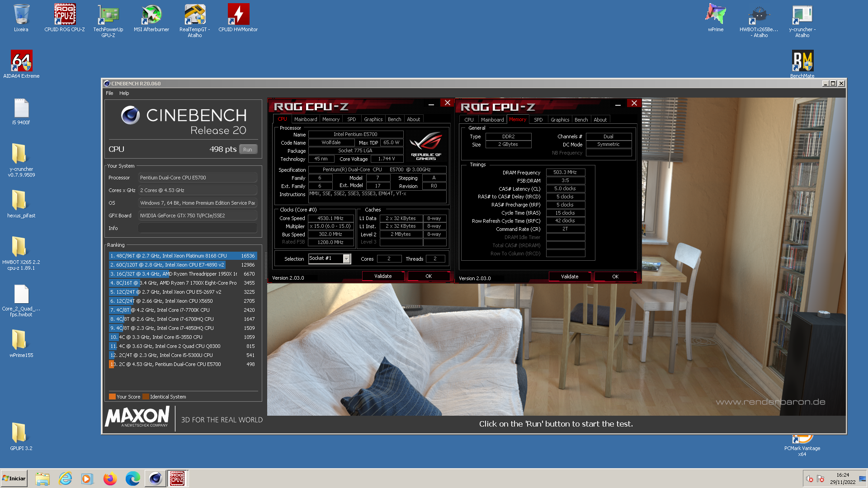Switch to Cinebench taskbar button
The height and width of the screenshot is (488, 868).
tap(155, 479)
